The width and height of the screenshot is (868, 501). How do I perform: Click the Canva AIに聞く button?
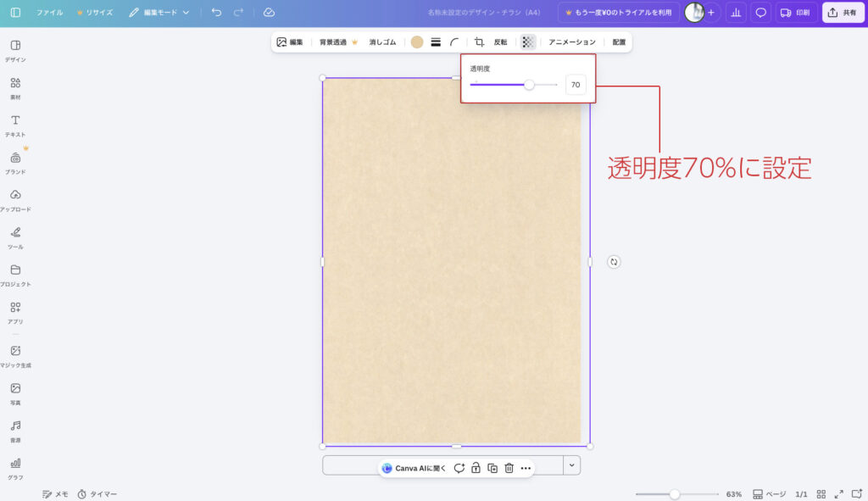pos(415,468)
